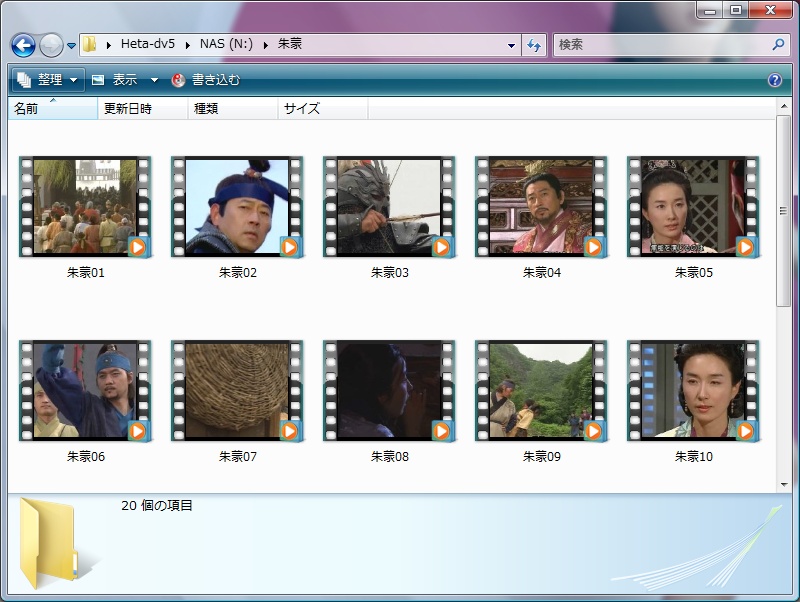This screenshot has height=602, width=800.
Task: Open the help question mark icon
Action: [x=774, y=80]
